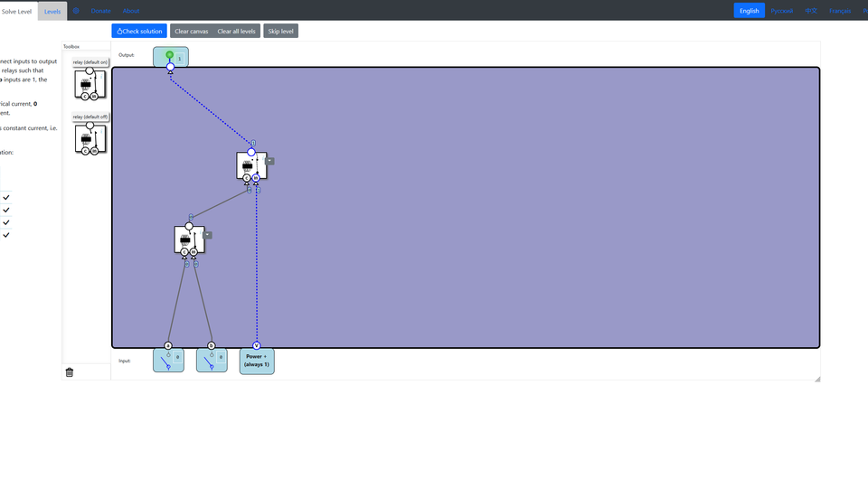Click the Clear canvas button
868x488 pixels.
tap(191, 31)
